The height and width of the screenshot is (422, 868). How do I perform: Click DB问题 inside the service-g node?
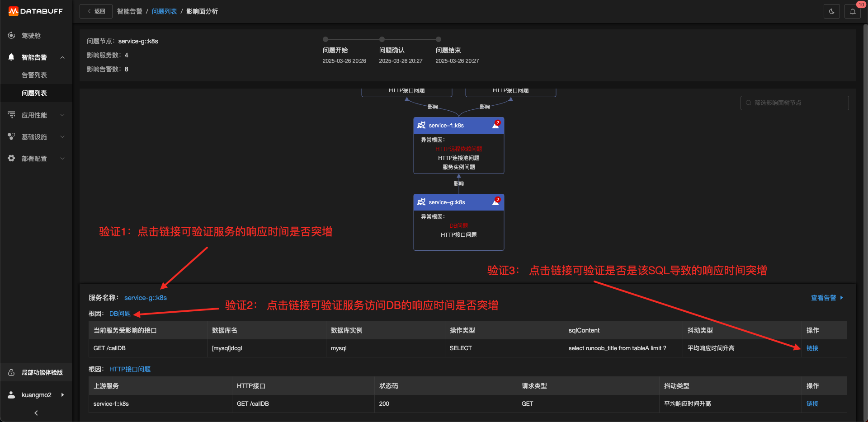point(458,225)
